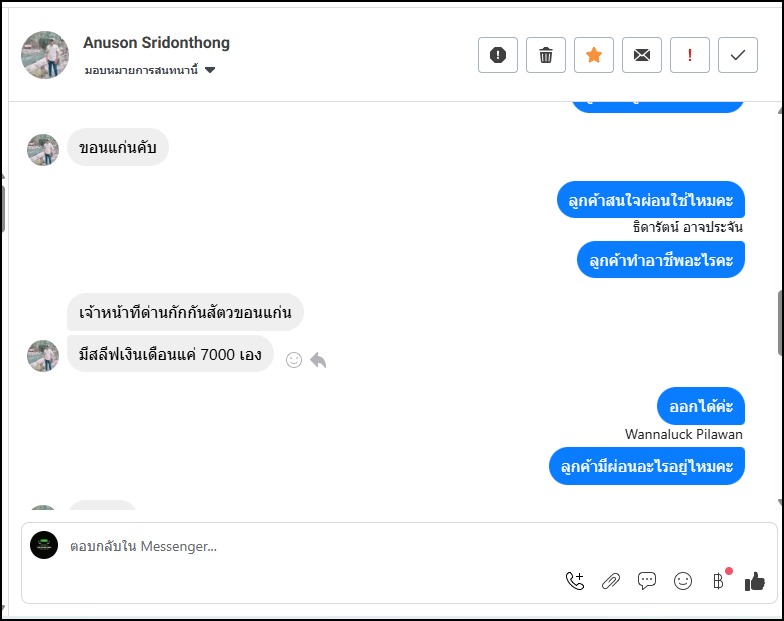The image size is (784, 621).
Task: Click the ออกได้ค่ะ sent message
Action: 701,406
